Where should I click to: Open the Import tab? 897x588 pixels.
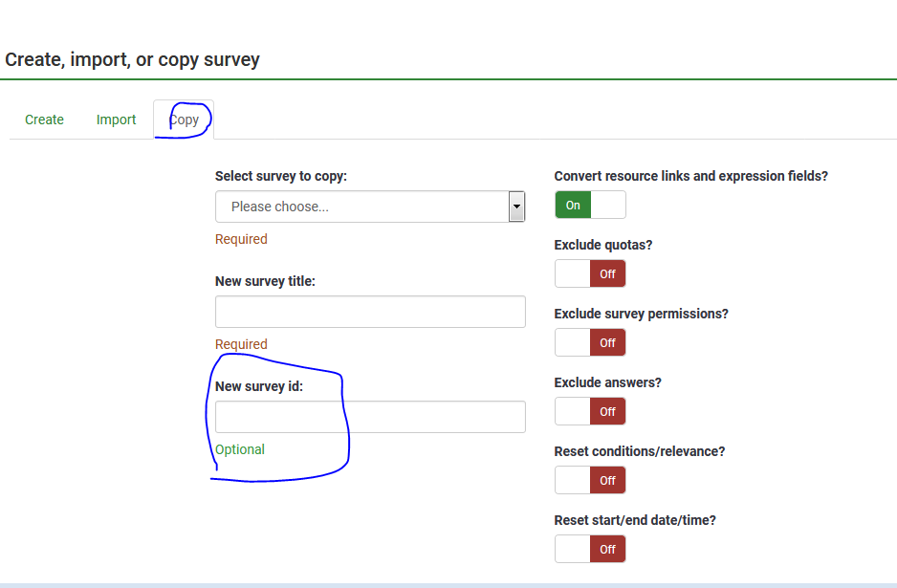click(116, 120)
